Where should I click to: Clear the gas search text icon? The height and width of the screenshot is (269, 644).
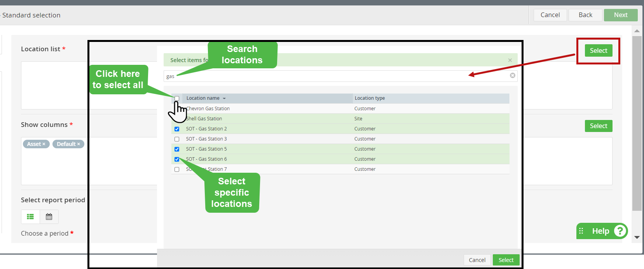coord(513,76)
